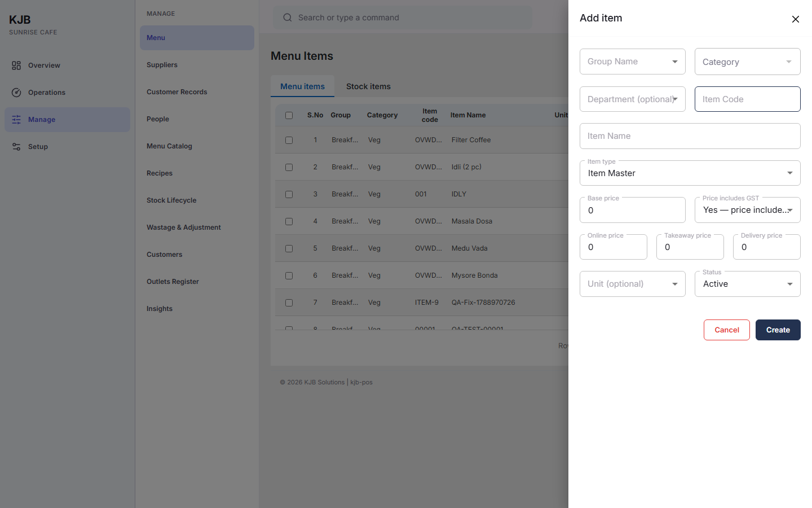Click the Create button

[x=778, y=330]
